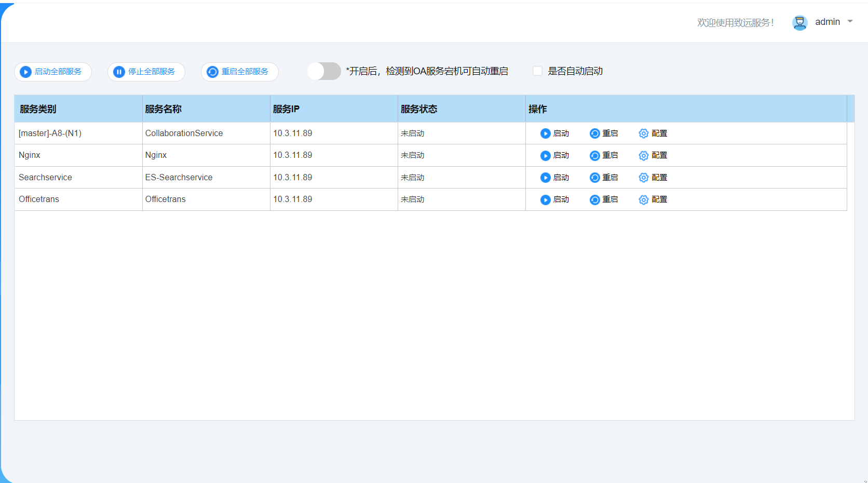Restart the Nginx service using its restart icon

[x=594, y=156]
